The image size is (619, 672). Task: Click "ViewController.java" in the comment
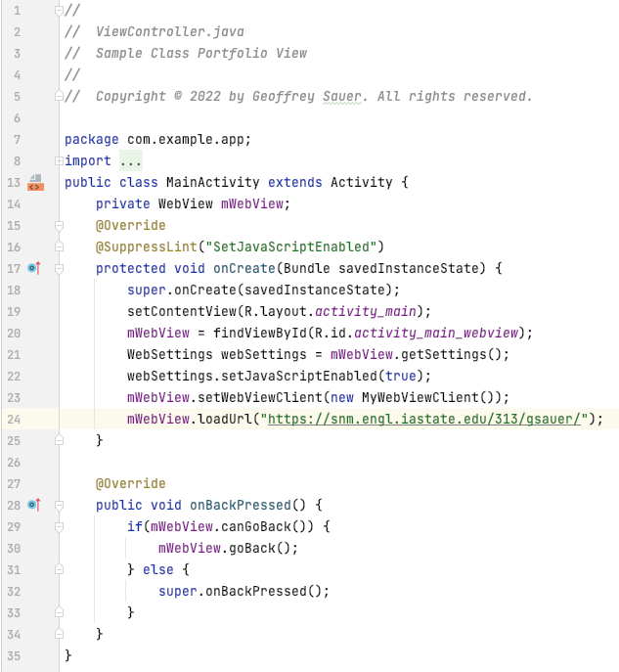click(170, 31)
